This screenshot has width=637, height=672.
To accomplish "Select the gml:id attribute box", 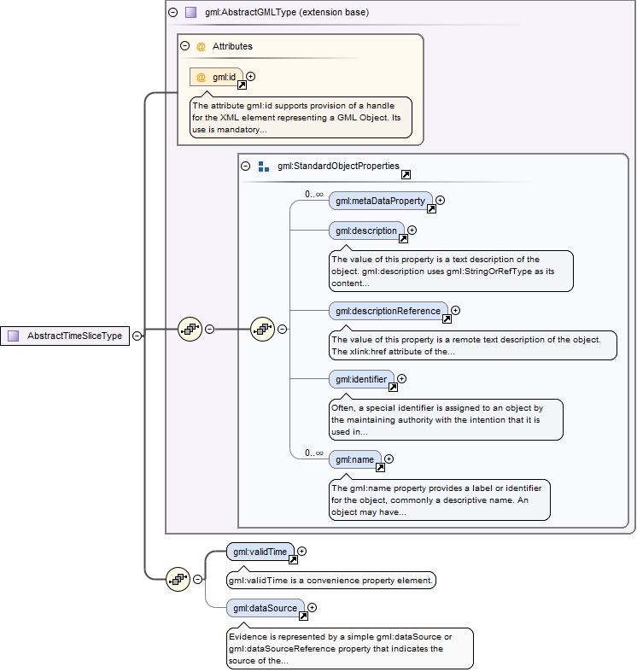I will click(x=216, y=77).
